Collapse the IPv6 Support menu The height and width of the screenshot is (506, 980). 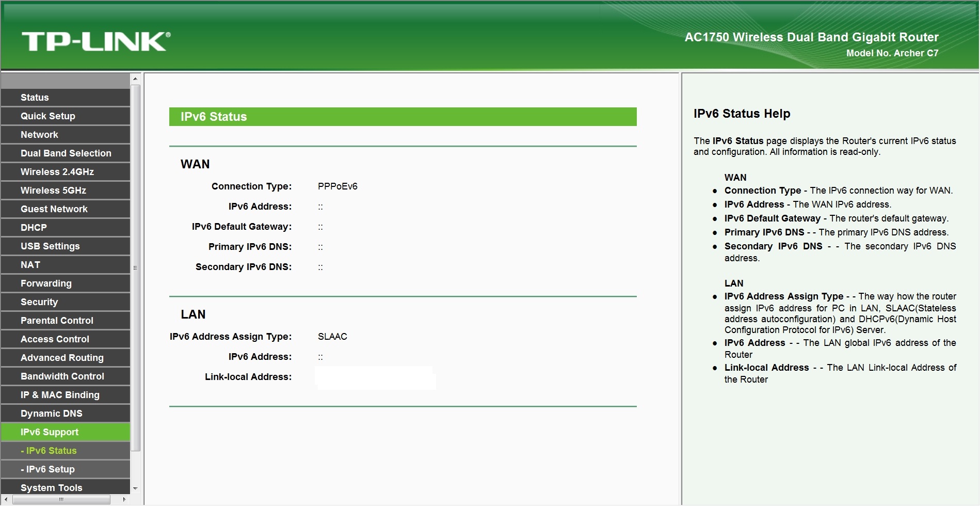[66, 432]
